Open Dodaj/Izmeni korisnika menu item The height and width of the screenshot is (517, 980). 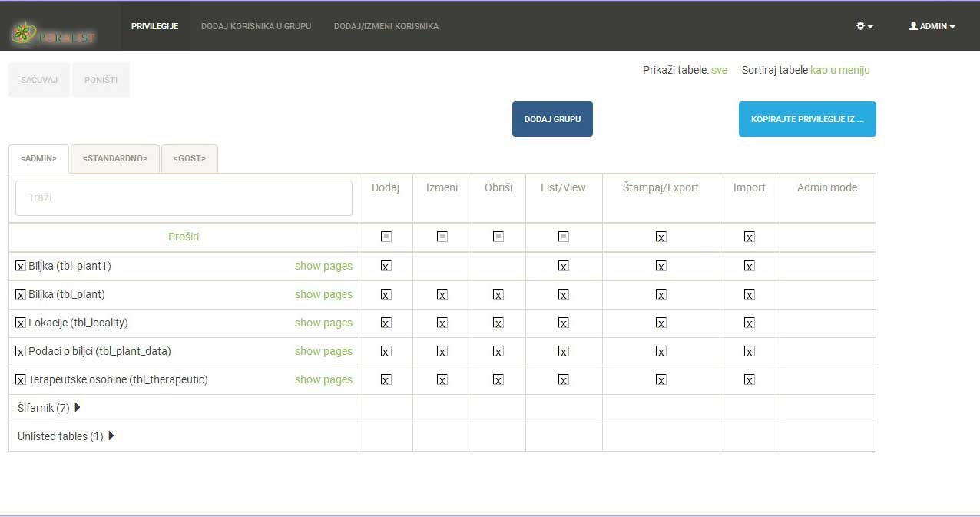coord(386,26)
